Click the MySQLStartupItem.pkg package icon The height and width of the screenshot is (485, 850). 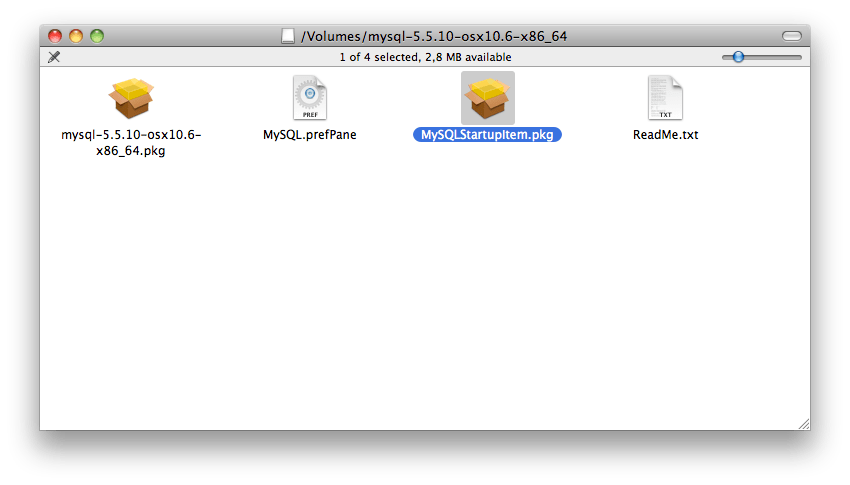tap(488, 98)
